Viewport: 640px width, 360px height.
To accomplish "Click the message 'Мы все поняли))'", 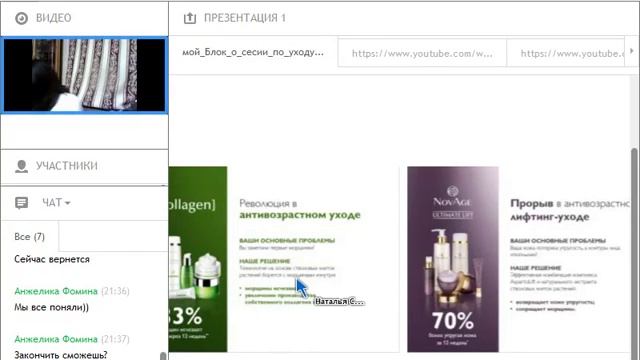I will pos(51,307).
